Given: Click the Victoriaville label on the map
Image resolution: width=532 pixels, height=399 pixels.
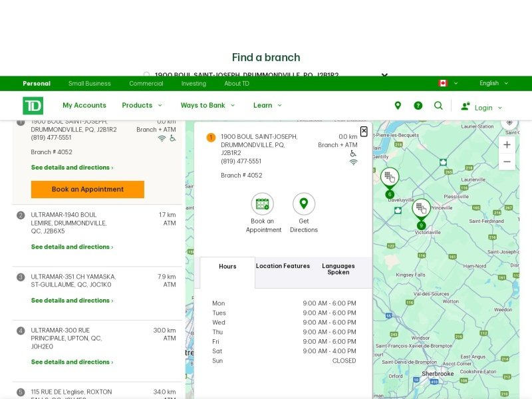Looking at the screenshot, I should pos(428,232).
